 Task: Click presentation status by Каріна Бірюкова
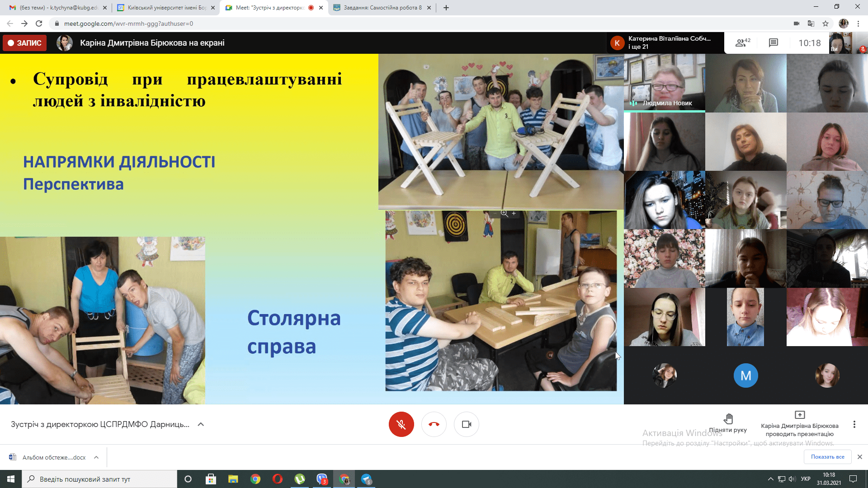pos(799,424)
